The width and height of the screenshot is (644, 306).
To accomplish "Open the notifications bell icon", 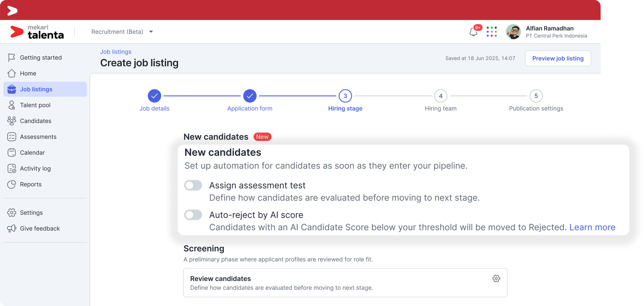I will click(x=473, y=32).
